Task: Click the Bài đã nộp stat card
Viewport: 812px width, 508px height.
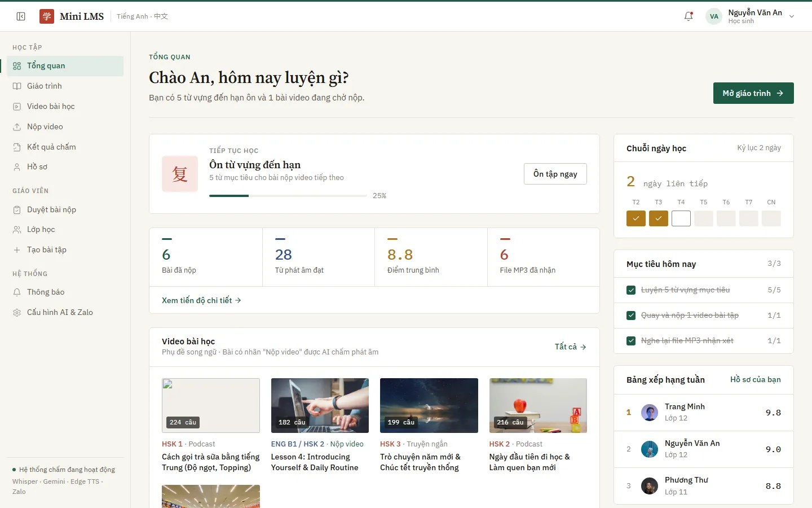Action: [x=206, y=257]
